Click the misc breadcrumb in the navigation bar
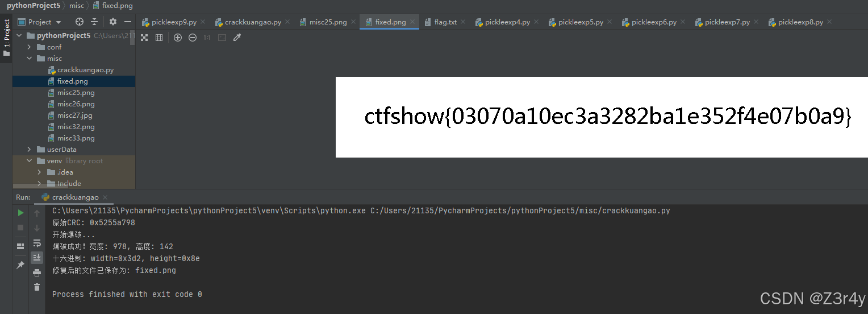Screen dimensions: 868x314 pos(76,6)
